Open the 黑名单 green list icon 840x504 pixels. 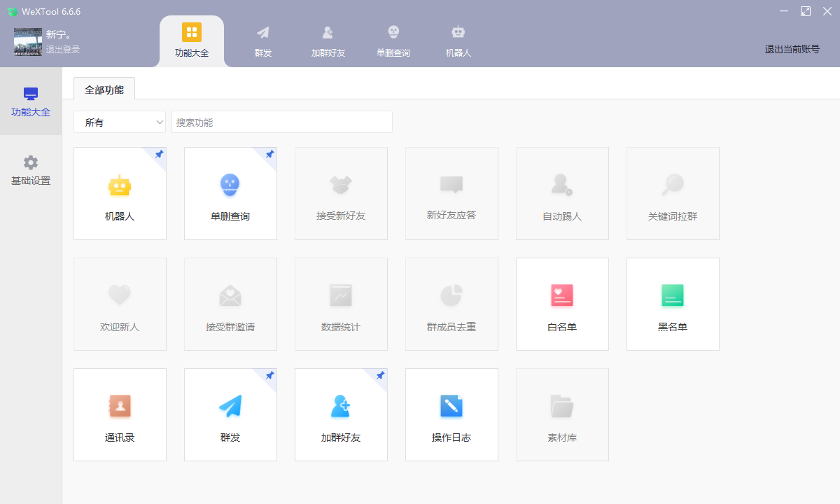click(x=673, y=295)
